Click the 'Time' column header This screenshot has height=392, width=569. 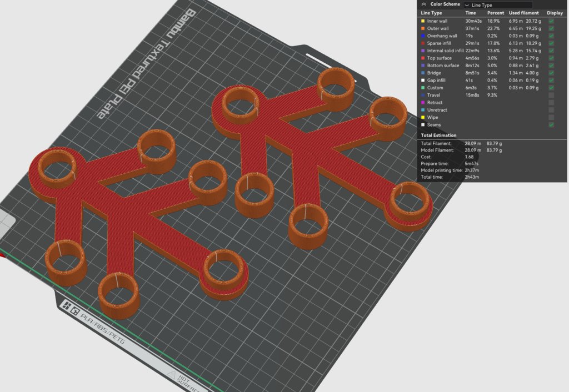tap(471, 13)
